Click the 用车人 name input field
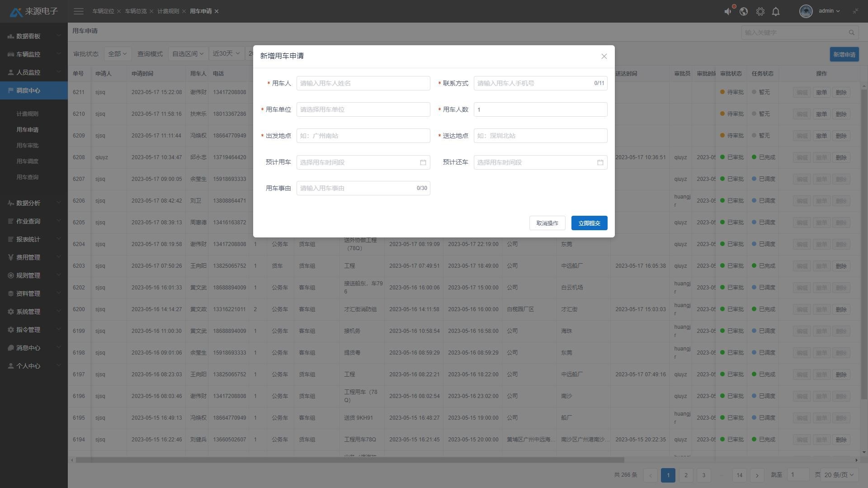Screen dimensions: 868x488 point(363,83)
